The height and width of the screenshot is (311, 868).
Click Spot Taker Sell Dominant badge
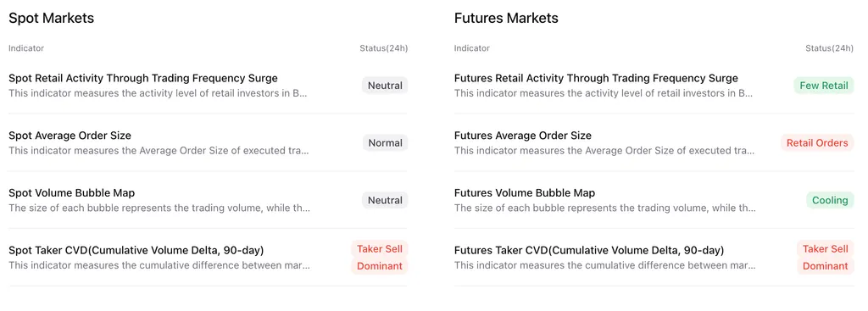pos(379,258)
